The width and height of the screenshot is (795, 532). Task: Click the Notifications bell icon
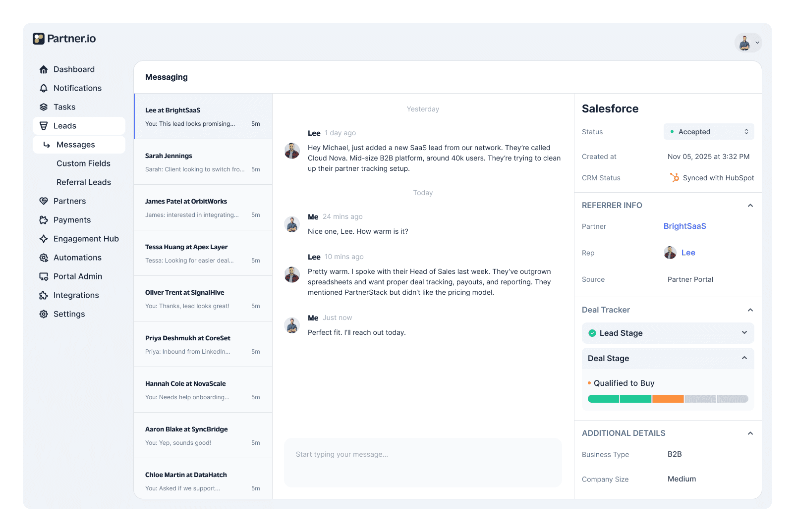pos(44,88)
